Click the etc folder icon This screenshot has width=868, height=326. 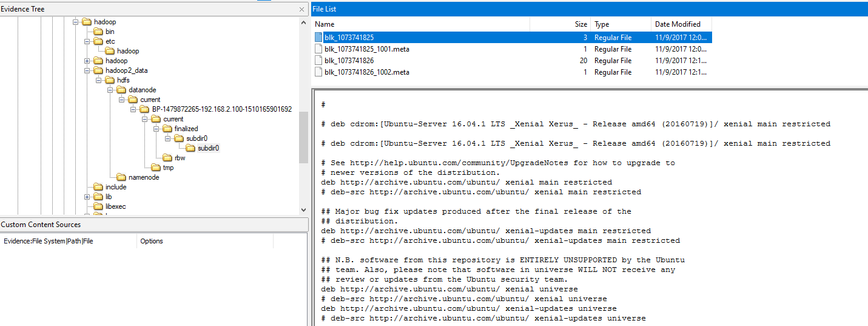[x=98, y=41]
